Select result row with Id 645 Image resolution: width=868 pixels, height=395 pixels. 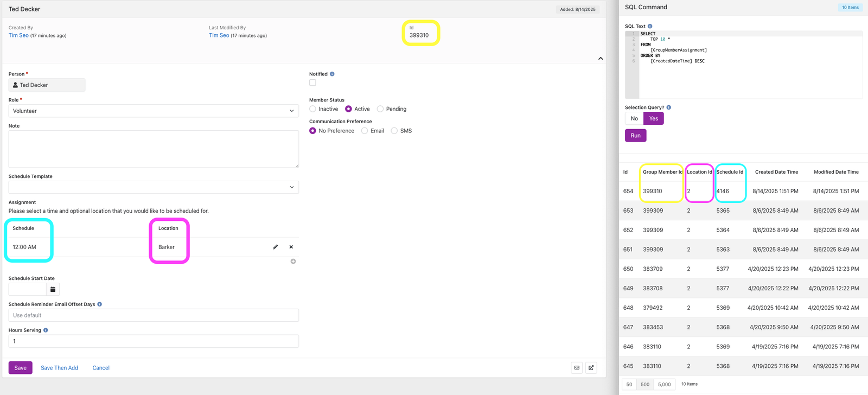pos(743,366)
